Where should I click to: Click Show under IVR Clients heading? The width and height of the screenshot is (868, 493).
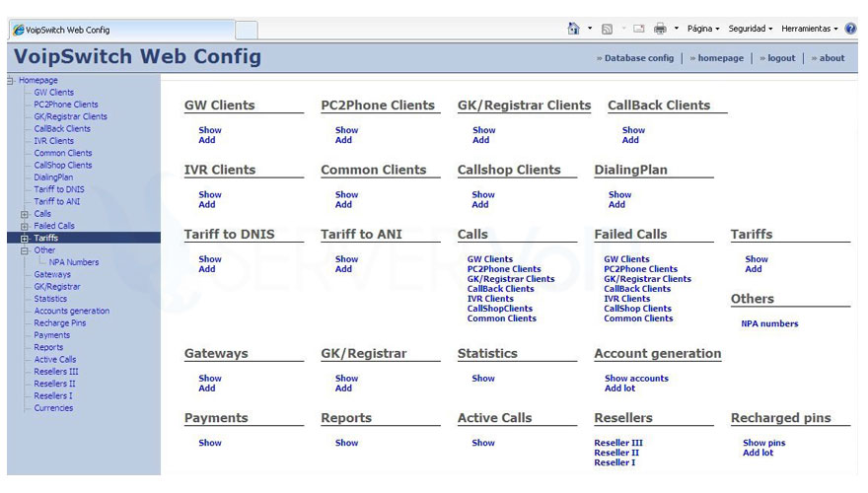[x=210, y=195]
